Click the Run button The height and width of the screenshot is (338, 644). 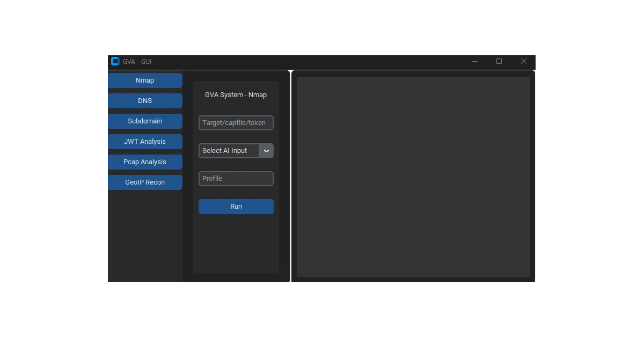pos(236,207)
